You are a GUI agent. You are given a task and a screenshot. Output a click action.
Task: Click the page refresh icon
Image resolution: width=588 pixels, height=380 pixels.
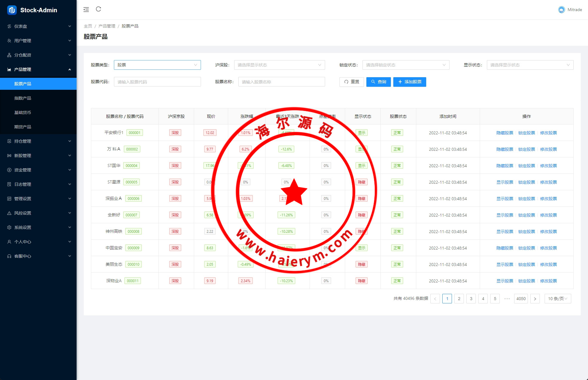pyautogui.click(x=98, y=9)
